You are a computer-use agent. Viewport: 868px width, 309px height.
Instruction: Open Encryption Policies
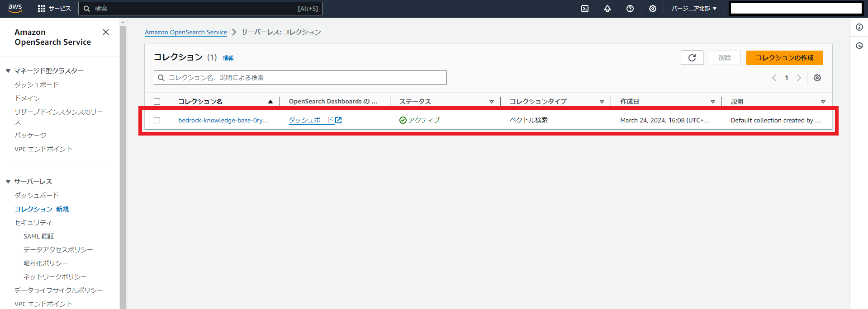[x=46, y=263]
